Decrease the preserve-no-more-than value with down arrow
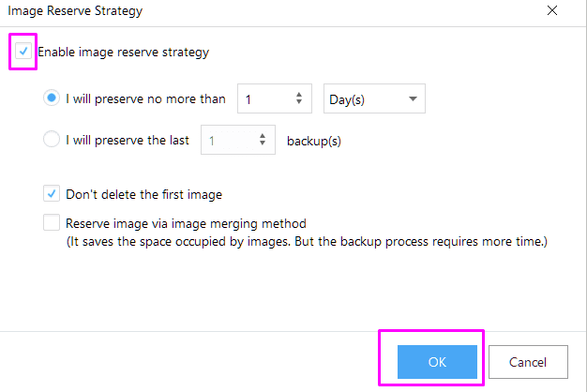587x392 pixels. coord(299,102)
